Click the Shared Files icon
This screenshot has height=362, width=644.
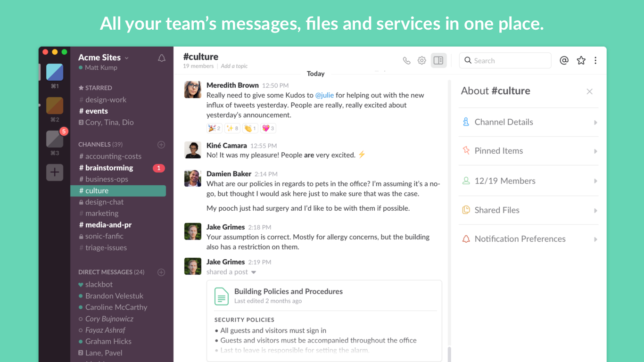466,210
